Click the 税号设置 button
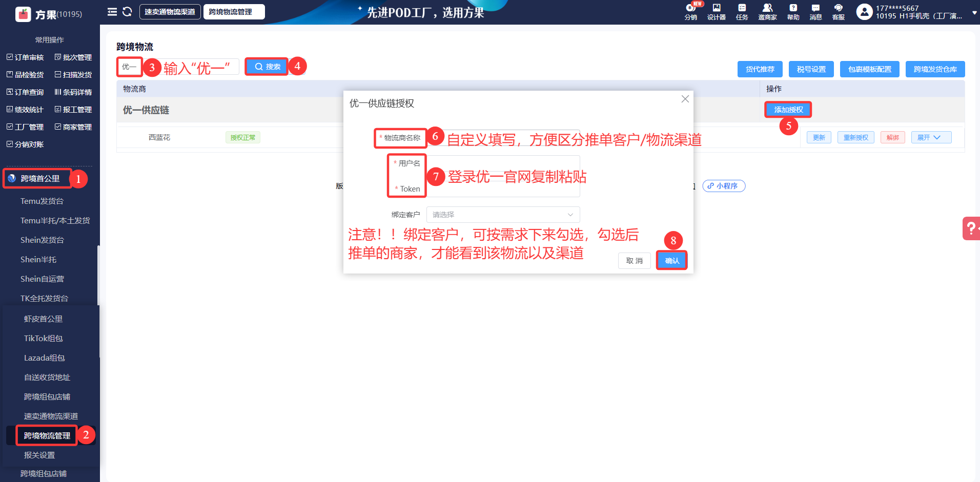Viewport: 980px width, 482px height. click(x=811, y=69)
